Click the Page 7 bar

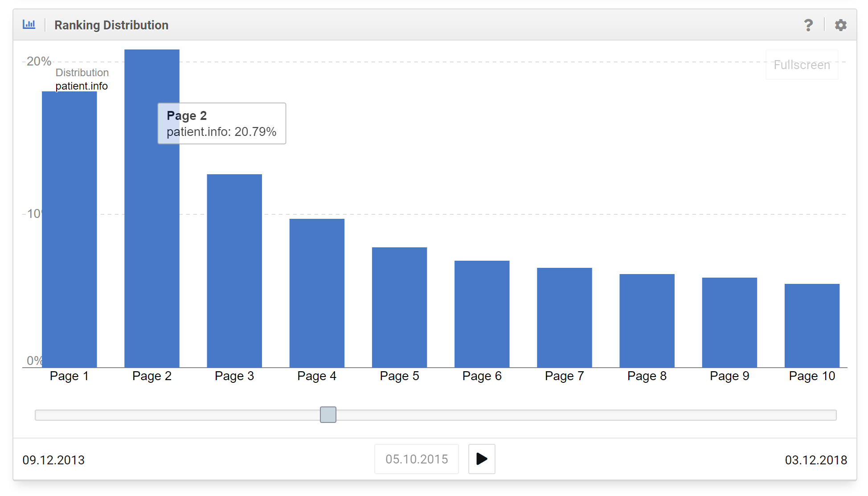565,317
